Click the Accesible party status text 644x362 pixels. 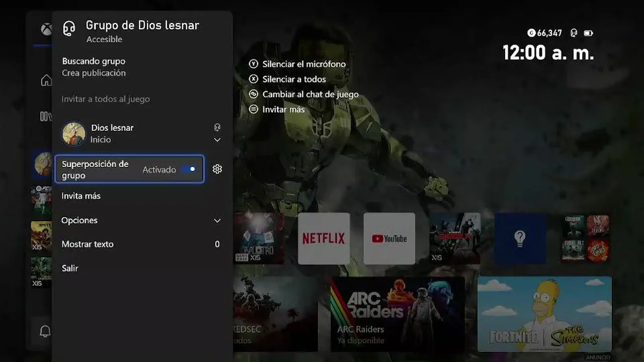[x=104, y=39]
